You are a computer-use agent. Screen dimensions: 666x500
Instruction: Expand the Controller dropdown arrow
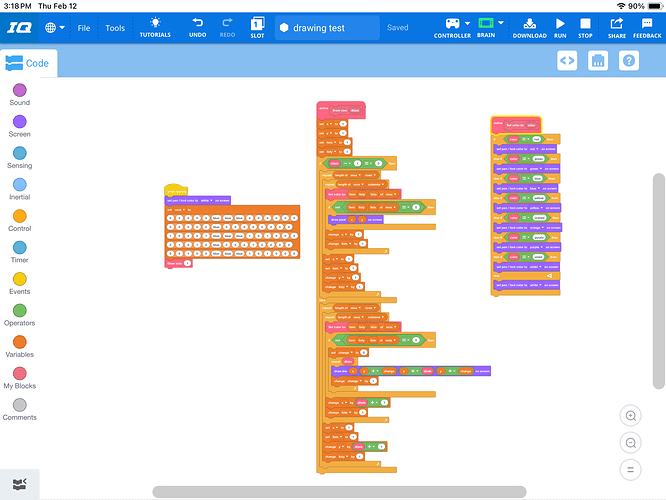click(x=467, y=23)
